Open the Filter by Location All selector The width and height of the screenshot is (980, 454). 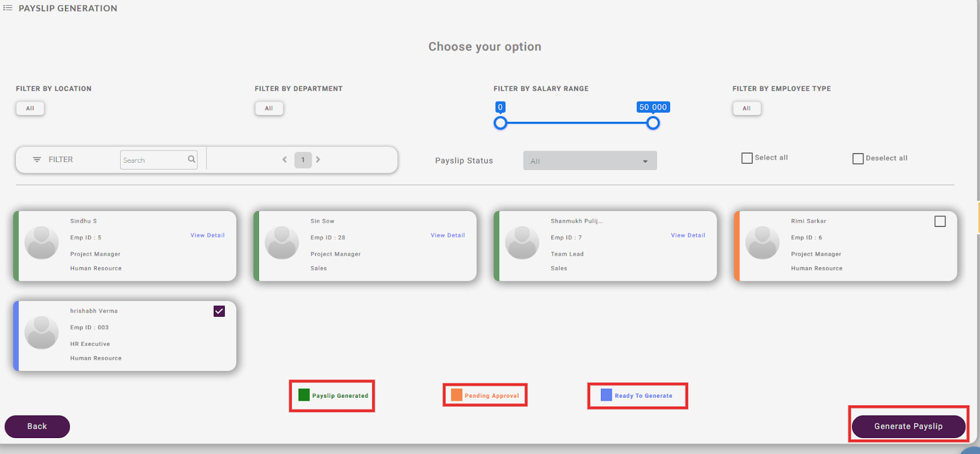click(x=30, y=108)
